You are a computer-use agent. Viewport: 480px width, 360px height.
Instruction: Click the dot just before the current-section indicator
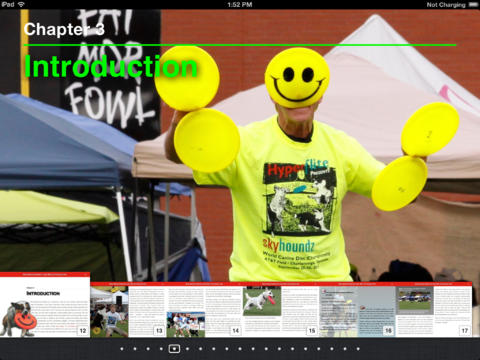(x=161, y=349)
